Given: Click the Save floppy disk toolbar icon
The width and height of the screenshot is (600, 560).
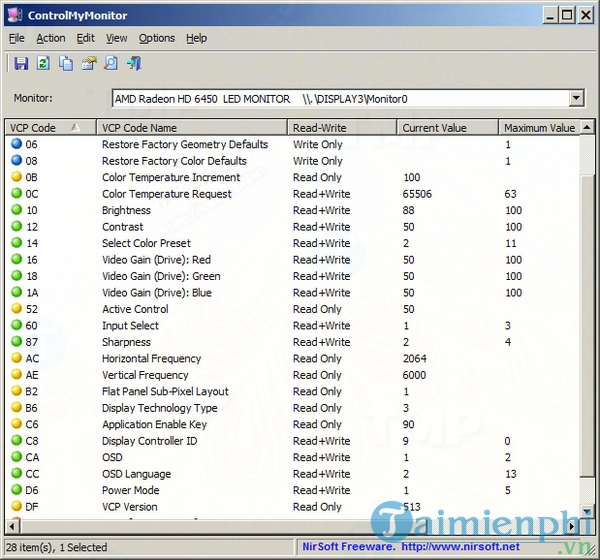Looking at the screenshot, I should pyautogui.click(x=20, y=64).
